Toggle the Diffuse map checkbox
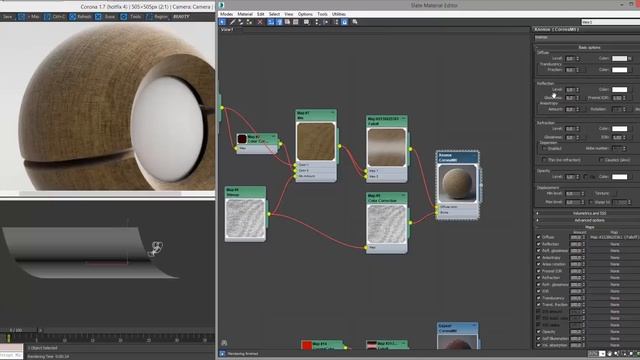640x360 pixels. pos(538,237)
